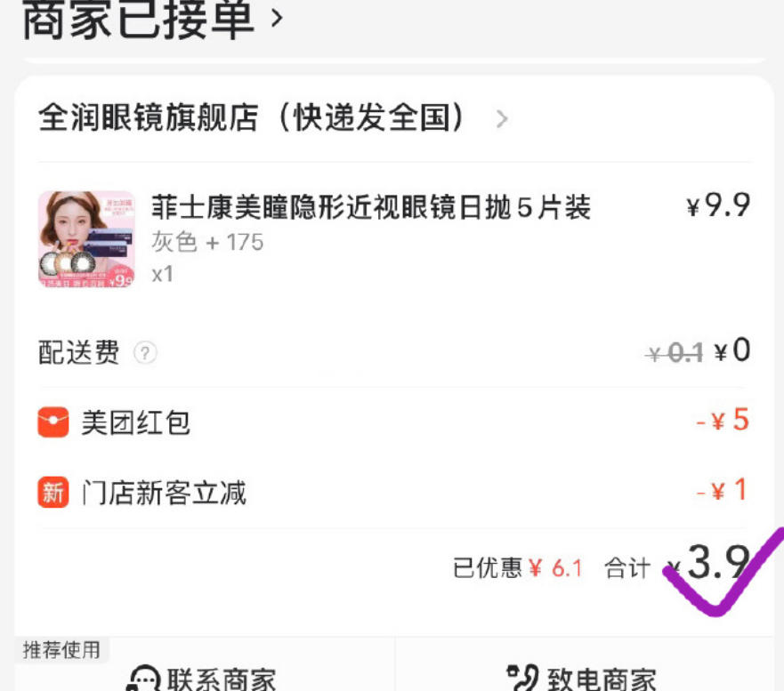Select the 美团红包 discount row label

[x=135, y=422]
